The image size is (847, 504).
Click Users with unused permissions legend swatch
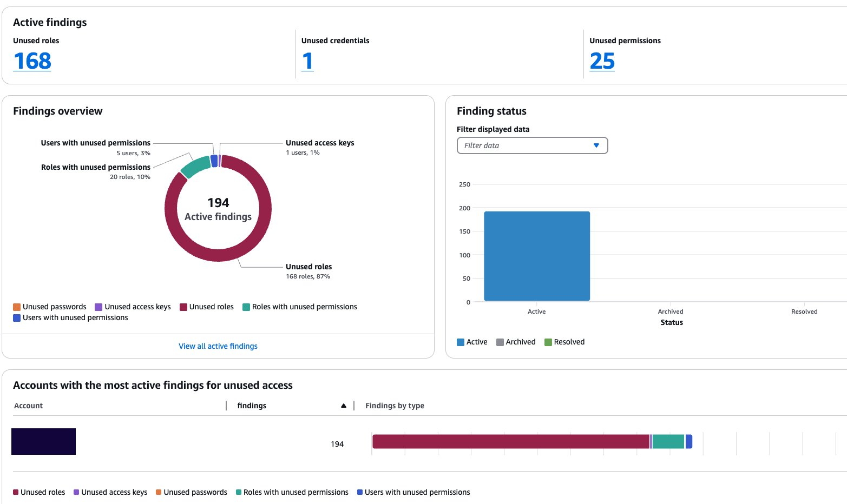pyautogui.click(x=16, y=317)
